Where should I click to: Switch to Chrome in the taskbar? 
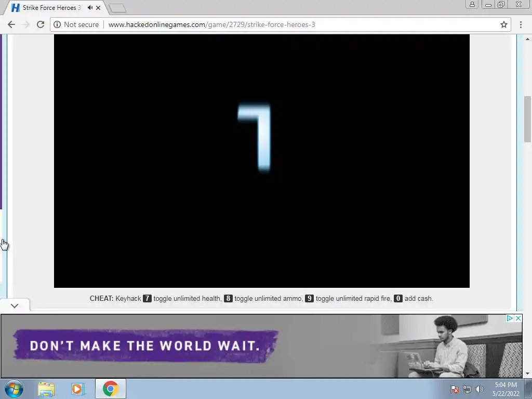[110, 389]
